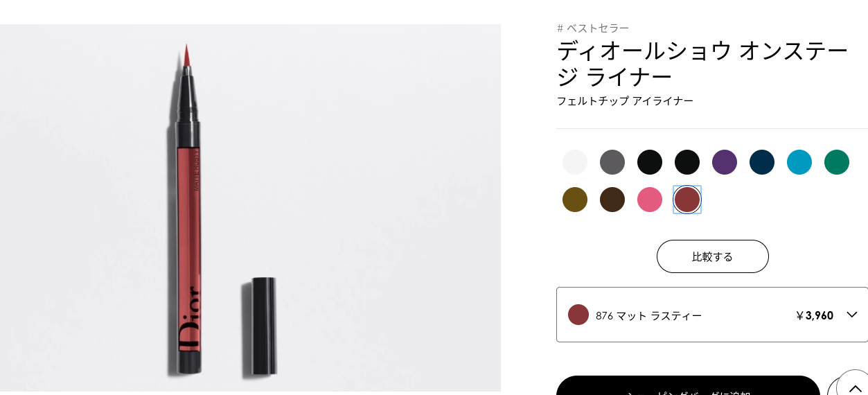This screenshot has height=395, width=868.
Task: Choose the green shade swatch
Action: (837, 162)
